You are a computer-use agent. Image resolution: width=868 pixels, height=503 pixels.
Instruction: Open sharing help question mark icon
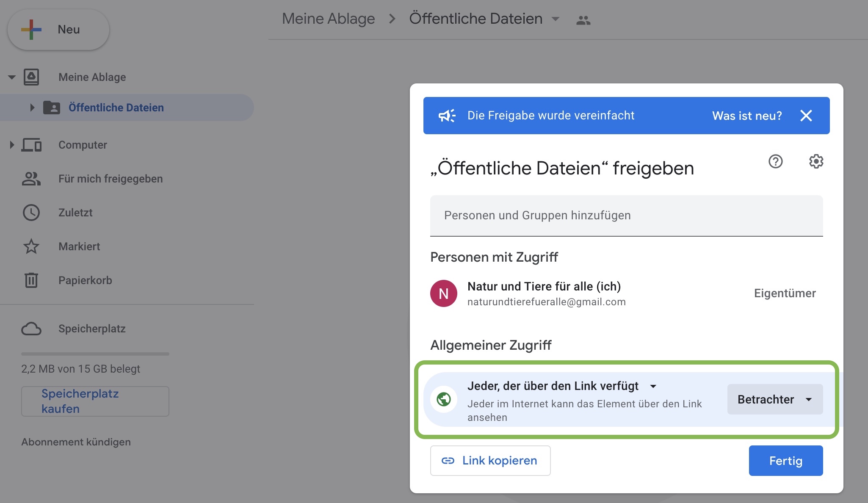click(x=775, y=161)
